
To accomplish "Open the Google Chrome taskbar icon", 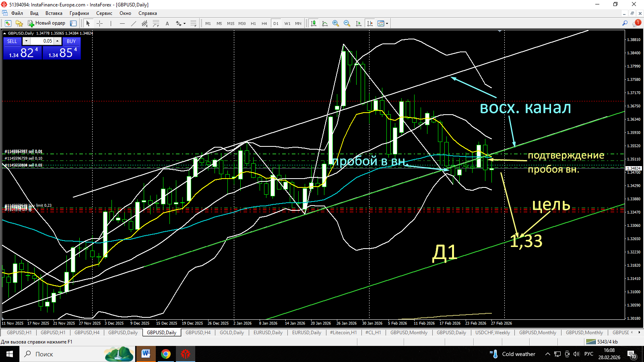I will [166, 354].
